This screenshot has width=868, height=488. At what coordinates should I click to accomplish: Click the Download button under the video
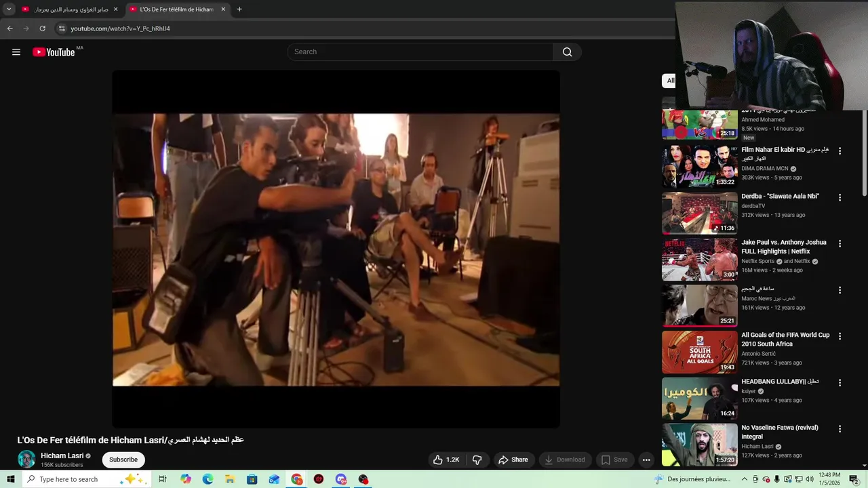point(565,460)
